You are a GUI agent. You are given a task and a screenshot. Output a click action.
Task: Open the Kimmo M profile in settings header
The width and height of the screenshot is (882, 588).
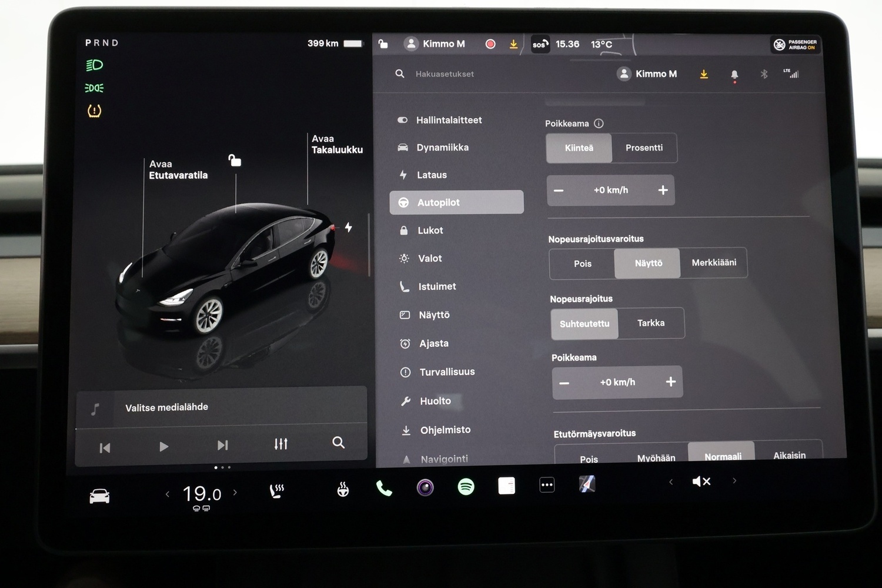[647, 73]
